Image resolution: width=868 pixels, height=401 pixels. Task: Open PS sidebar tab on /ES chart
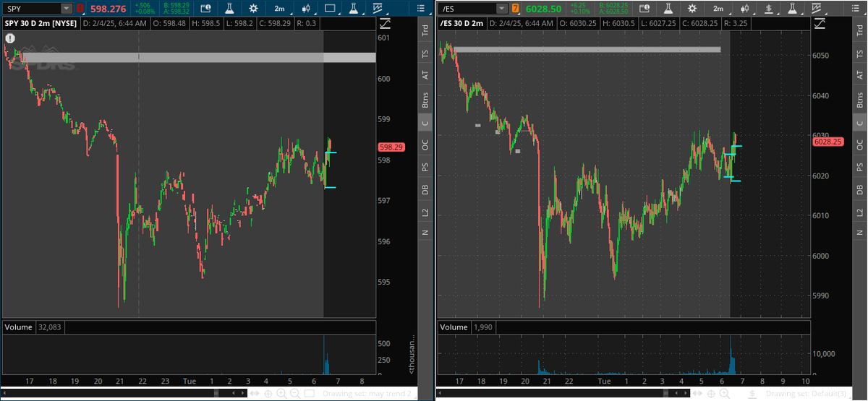859,167
